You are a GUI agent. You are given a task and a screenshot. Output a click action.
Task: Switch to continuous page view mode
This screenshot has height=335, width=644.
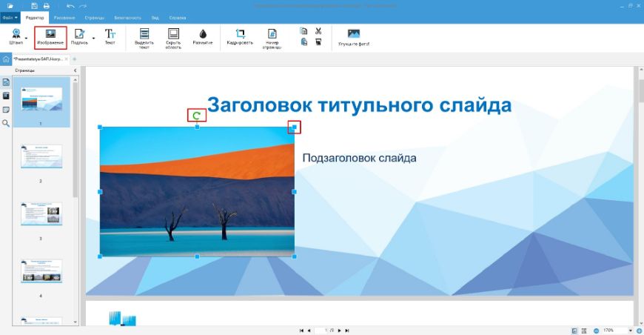(584, 331)
